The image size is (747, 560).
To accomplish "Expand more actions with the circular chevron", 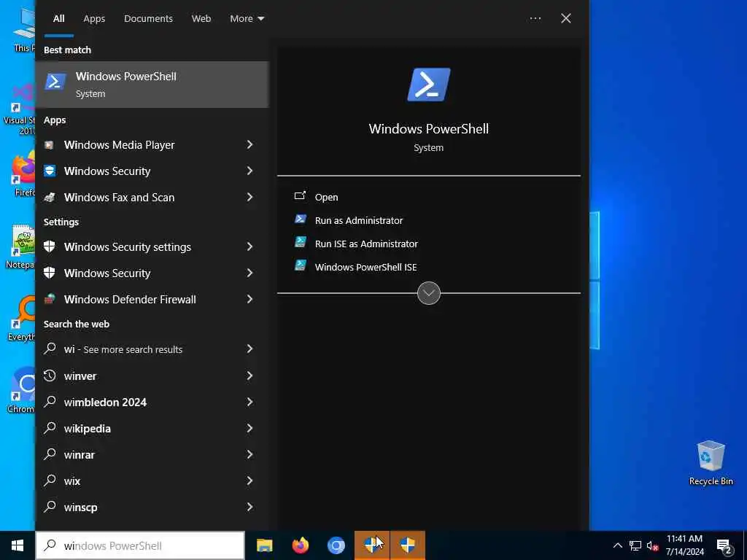I will click(x=429, y=293).
